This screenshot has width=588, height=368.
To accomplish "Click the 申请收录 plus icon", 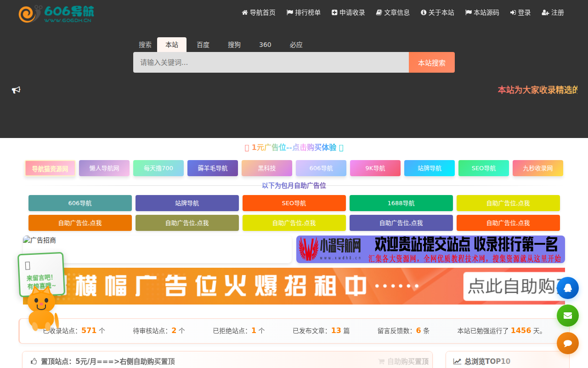I will 334,12.
